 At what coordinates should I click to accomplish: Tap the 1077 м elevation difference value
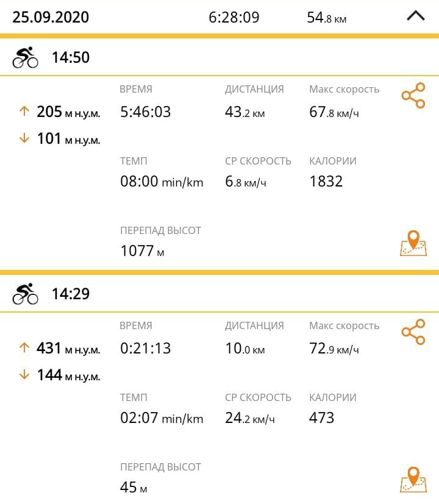142,250
